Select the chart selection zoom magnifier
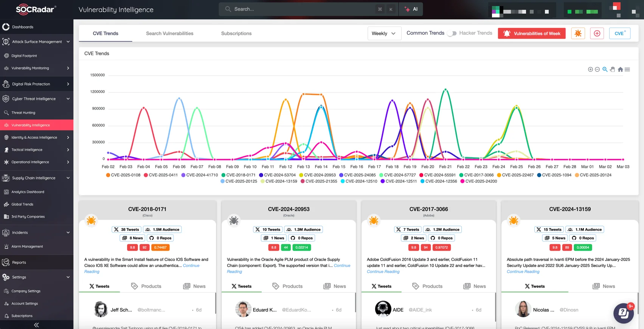 (605, 70)
